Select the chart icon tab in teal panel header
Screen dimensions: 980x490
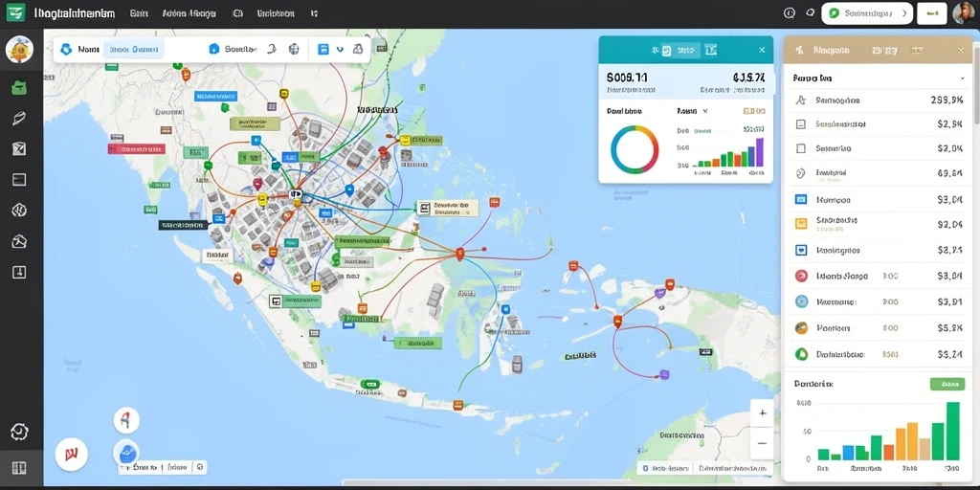pyautogui.click(x=711, y=50)
